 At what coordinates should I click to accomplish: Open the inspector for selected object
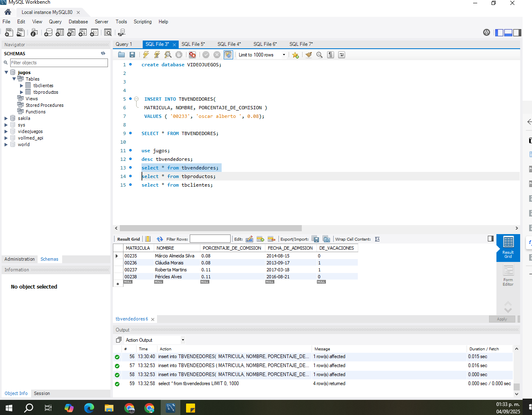pos(34,32)
